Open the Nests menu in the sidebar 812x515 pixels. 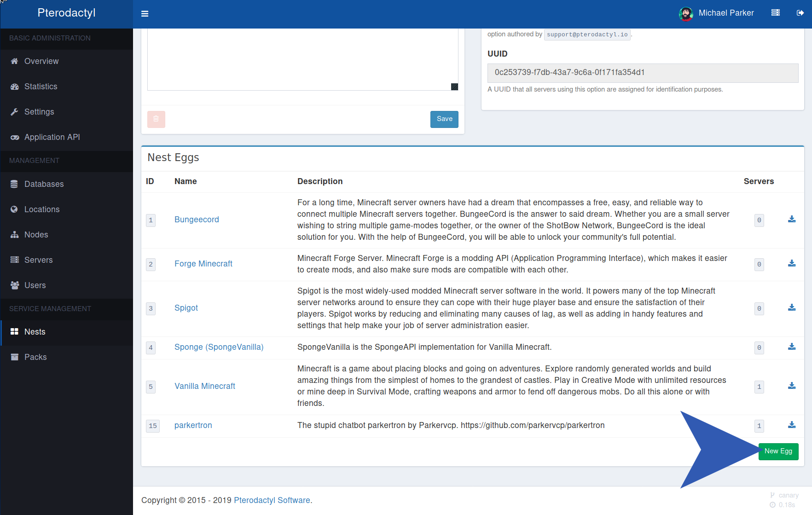35,332
